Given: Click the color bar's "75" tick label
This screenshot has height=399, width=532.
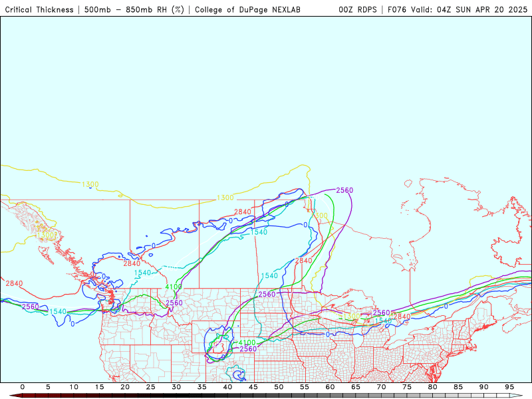Looking at the screenshot, I should 407,387.
